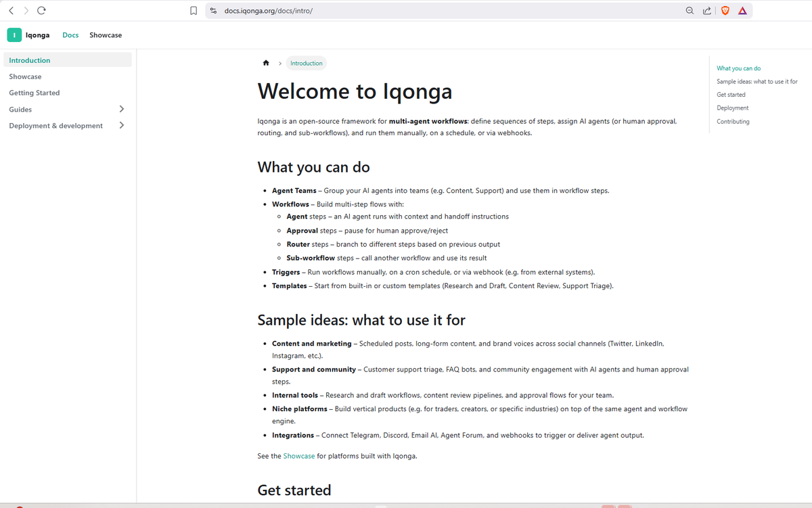Click the bold 'Sub-workflow' sub-bullet text
Screen dimensions: 812x508
coord(311,258)
